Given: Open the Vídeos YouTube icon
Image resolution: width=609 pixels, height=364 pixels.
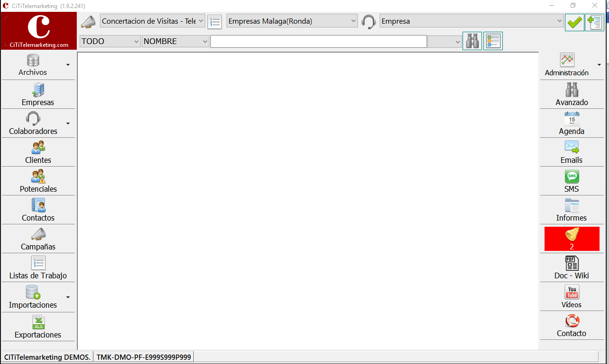Looking at the screenshot, I should 572,296.
